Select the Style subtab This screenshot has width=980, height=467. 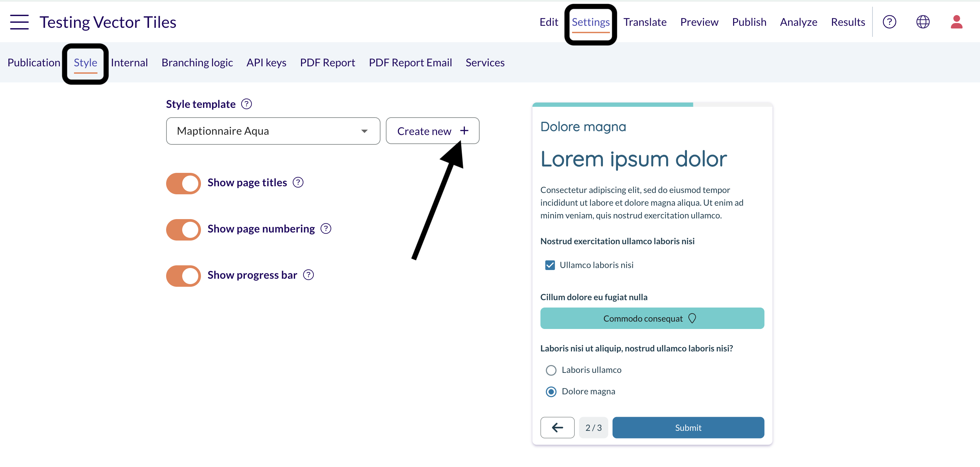coord(86,62)
